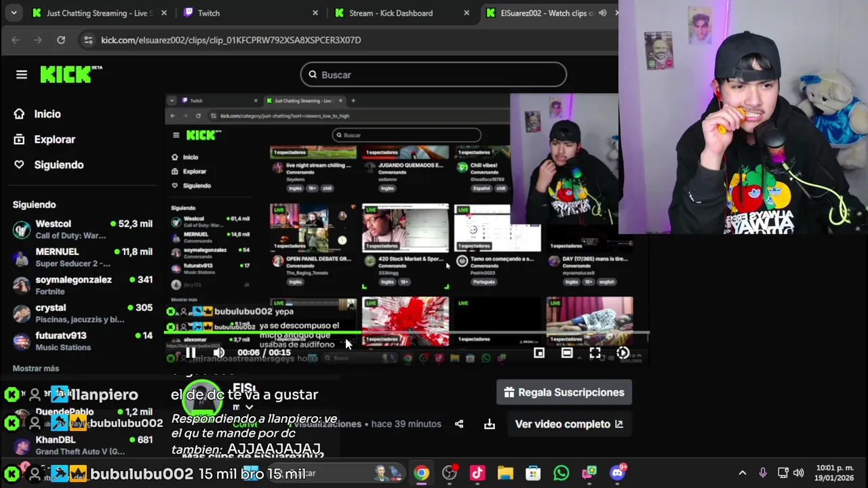This screenshot has height=488, width=868.
Task: Open TikTok app from the taskbar
Action: click(477, 473)
